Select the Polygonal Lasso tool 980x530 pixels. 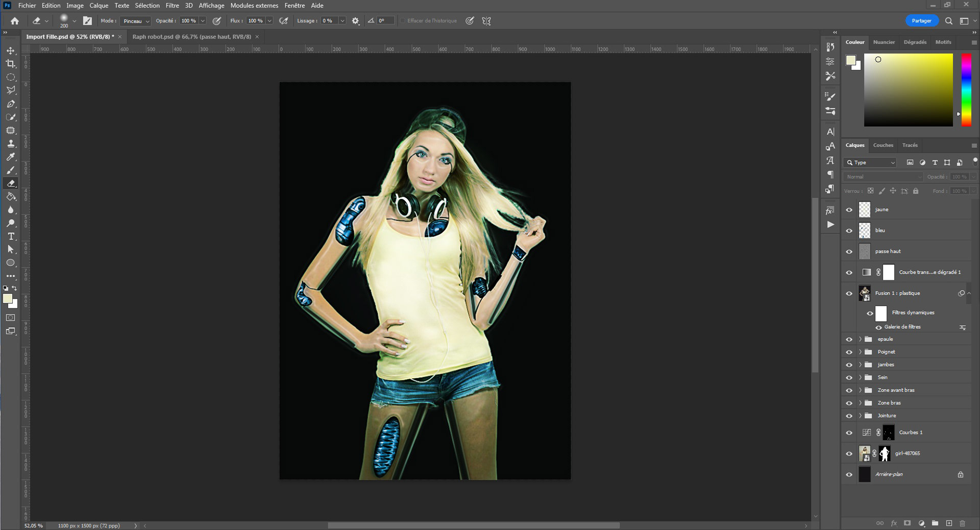pos(11,90)
